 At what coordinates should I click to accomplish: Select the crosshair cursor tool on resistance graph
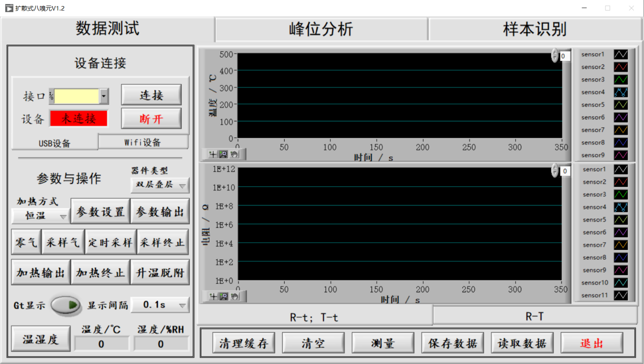(213, 296)
